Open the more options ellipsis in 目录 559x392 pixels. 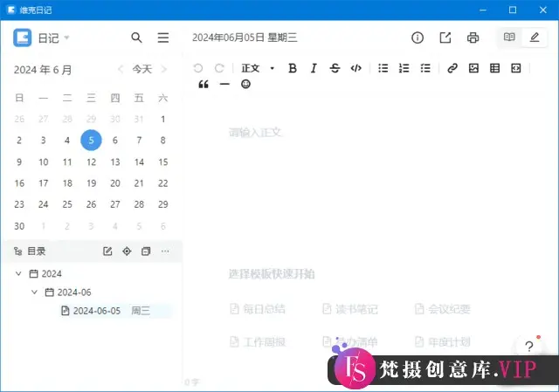click(165, 251)
